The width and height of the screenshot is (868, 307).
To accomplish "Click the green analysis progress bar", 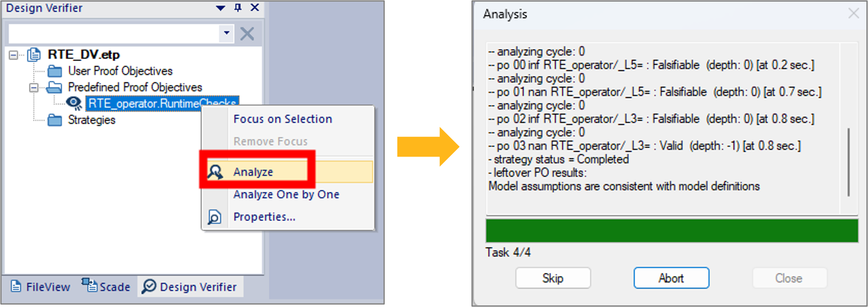I will [672, 230].
